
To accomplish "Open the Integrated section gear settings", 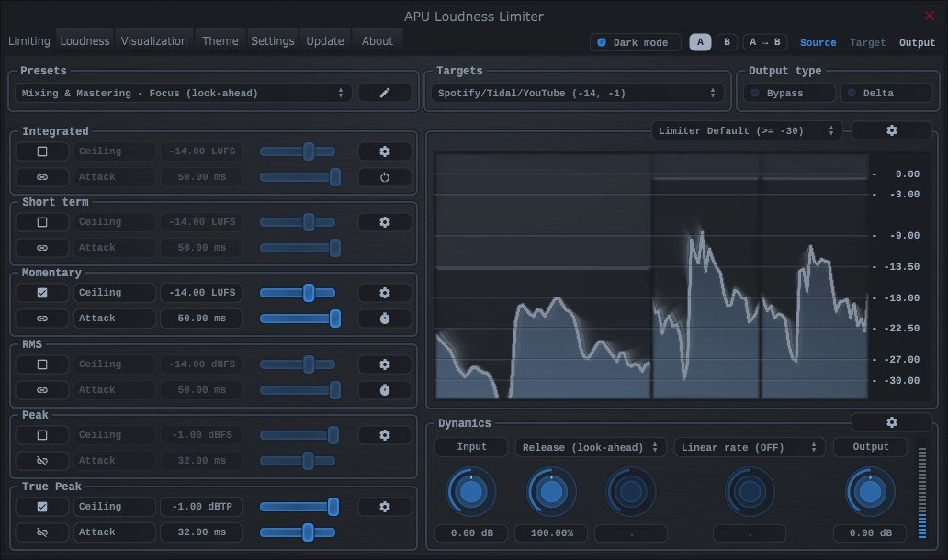I will point(385,151).
